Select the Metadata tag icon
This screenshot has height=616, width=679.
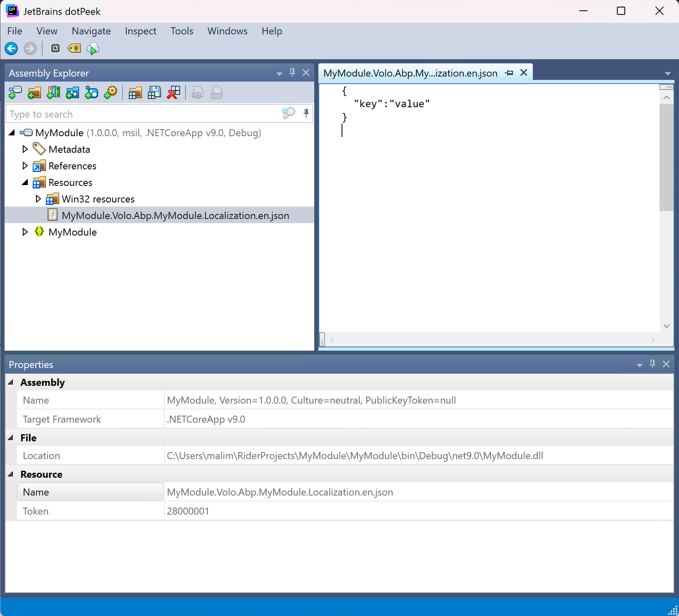click(39, 149)
